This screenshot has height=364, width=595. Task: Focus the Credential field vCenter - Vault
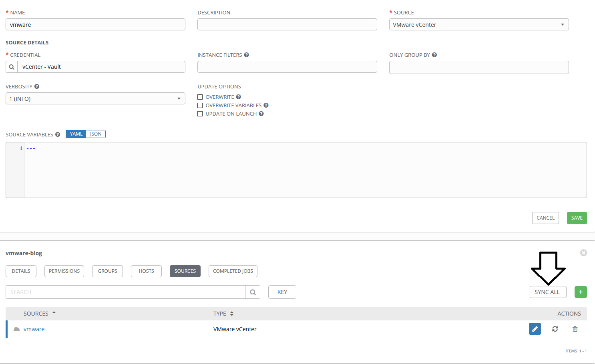click(x=101, y=67)
